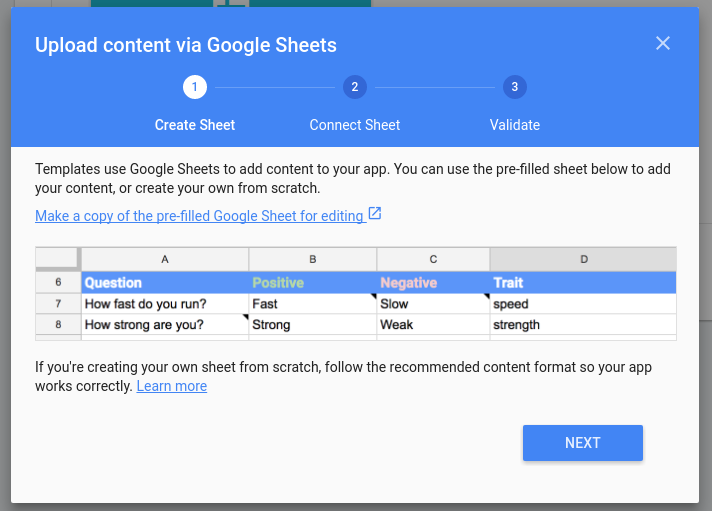Click the Positive header cell
The width and height of the screenshot is (712, 511).
(x=312, y=283)
